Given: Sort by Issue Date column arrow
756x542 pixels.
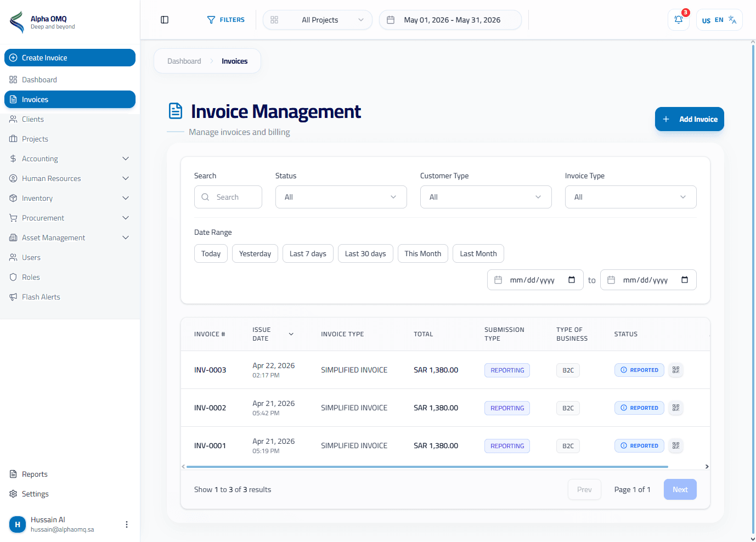Looking at the screenshot, I should [x=291, y=334].
